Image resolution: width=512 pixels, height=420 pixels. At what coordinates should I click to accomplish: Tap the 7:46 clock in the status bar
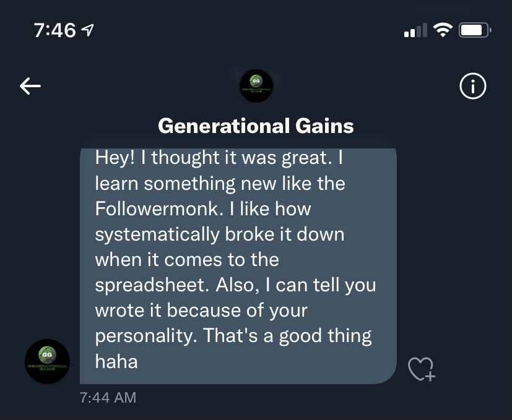[x=54, y=30]
